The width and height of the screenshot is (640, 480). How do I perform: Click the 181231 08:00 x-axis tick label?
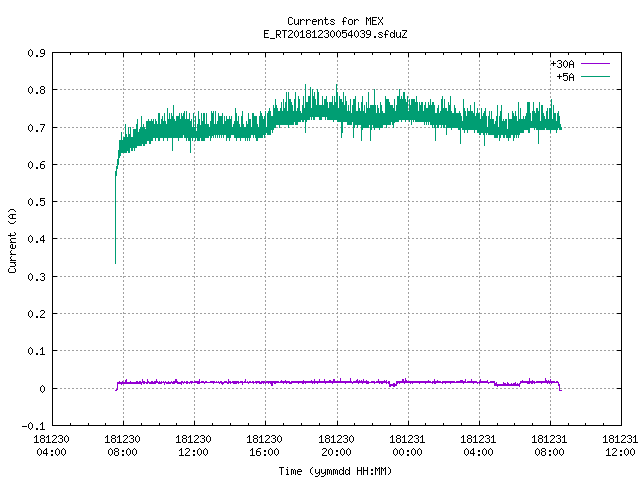click(549, 445)
